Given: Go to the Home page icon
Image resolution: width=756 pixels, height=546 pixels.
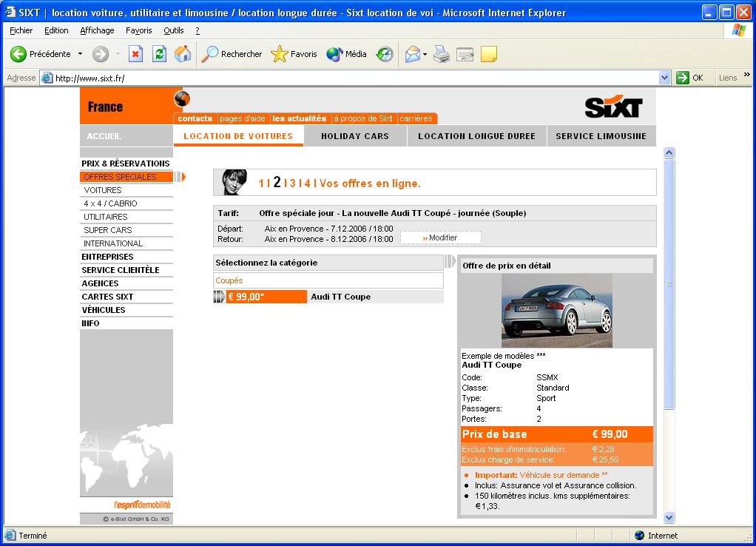Looking at the screenshot, I should tap(183, 54).
